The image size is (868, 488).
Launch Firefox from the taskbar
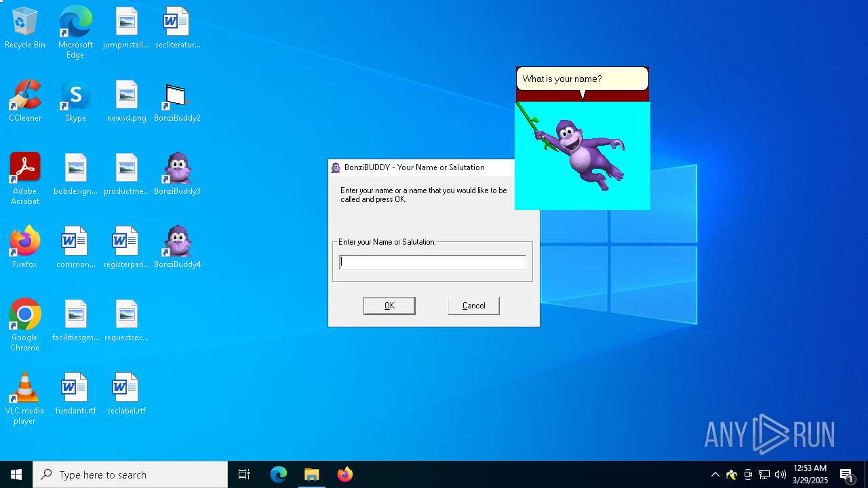point(345,474)
